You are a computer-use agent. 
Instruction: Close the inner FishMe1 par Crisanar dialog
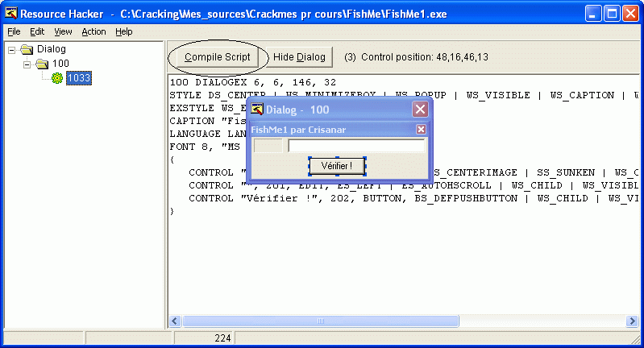pyautogui.click(x=421, y=129)
